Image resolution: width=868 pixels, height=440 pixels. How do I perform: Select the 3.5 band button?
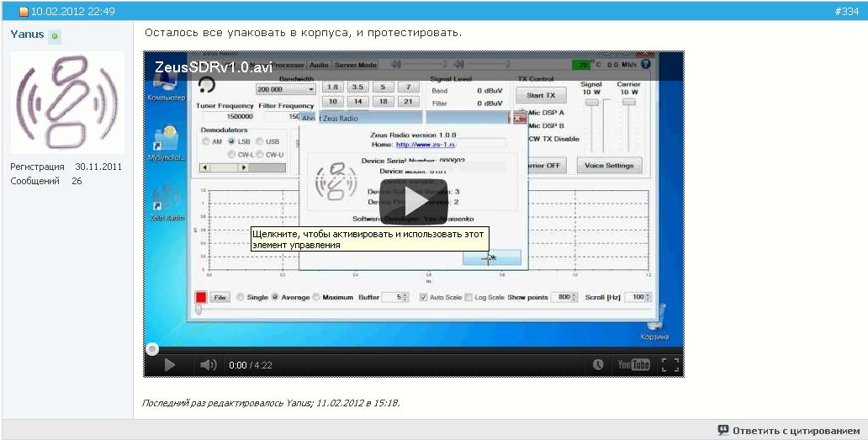pyautogui.click(x=357, y=87)
